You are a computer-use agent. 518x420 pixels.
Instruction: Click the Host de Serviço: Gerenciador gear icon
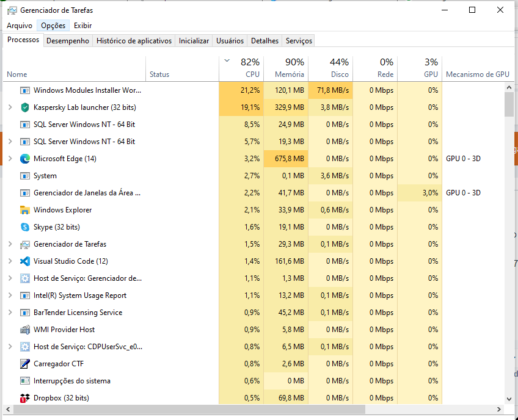point(25,279)
